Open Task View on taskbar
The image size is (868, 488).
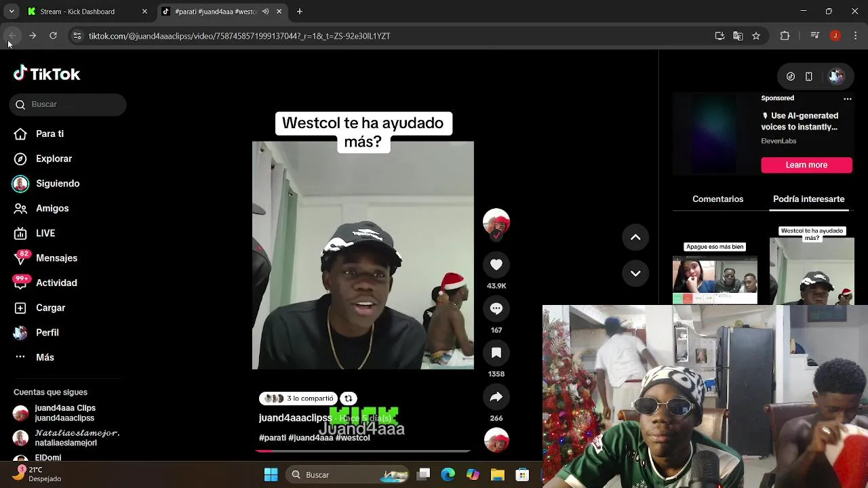(x=424, y=474)
